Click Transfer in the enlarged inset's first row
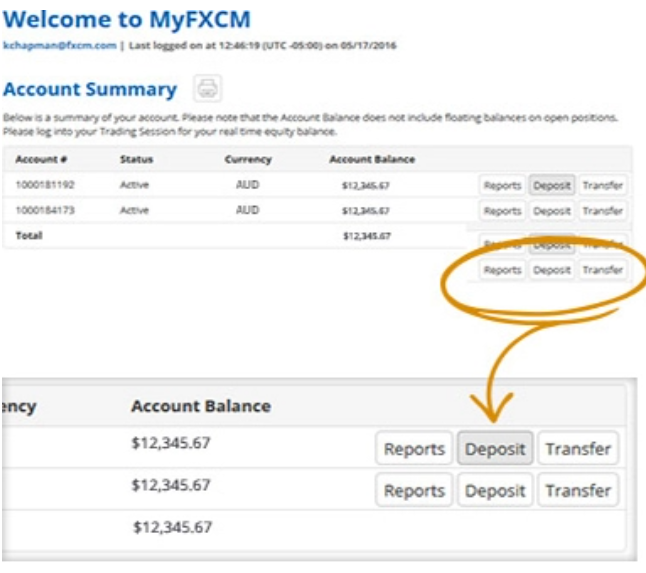This screenshot has height=573, width=646. tap(578, 448)
